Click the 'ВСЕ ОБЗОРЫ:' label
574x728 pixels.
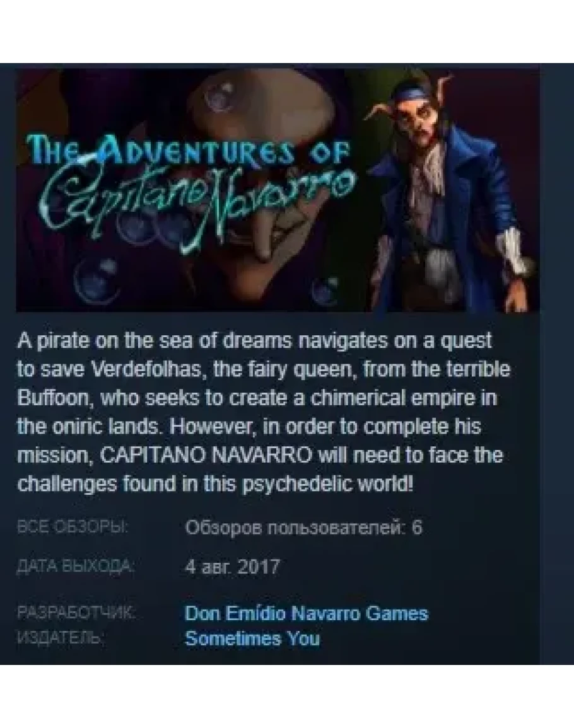tap(73, 528)
